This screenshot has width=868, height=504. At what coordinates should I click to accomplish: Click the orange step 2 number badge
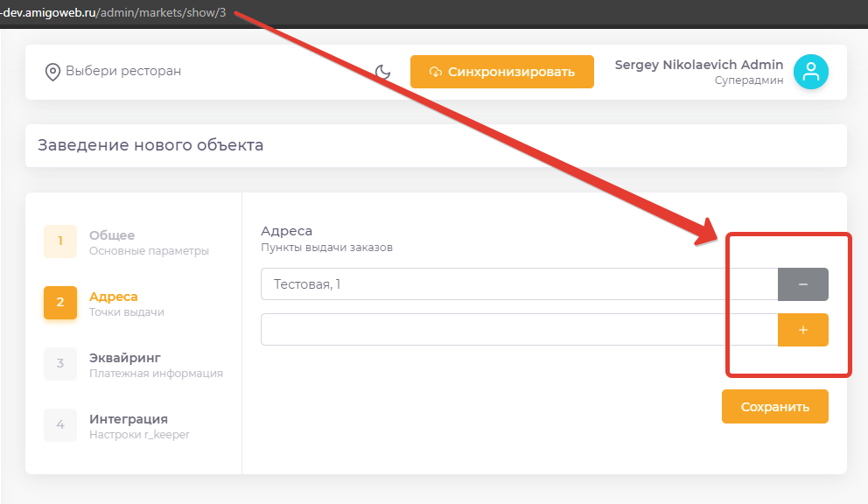[x=60, y=303]
